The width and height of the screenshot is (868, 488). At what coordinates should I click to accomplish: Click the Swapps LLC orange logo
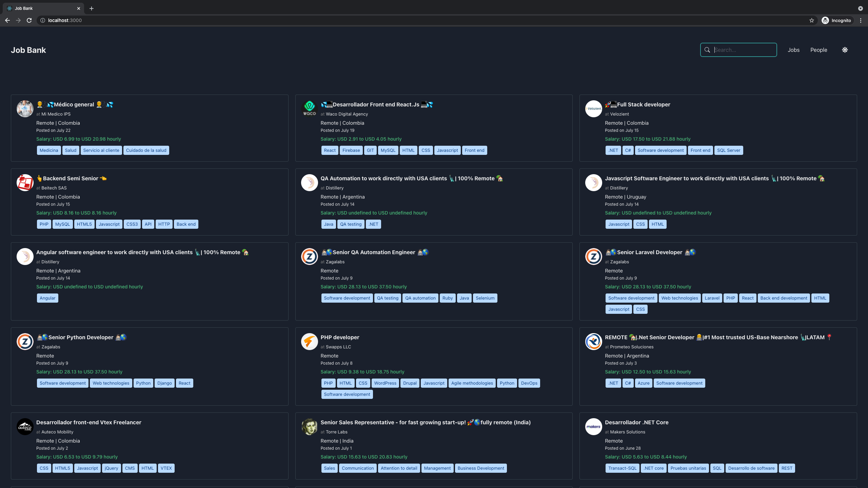[309, 341]
